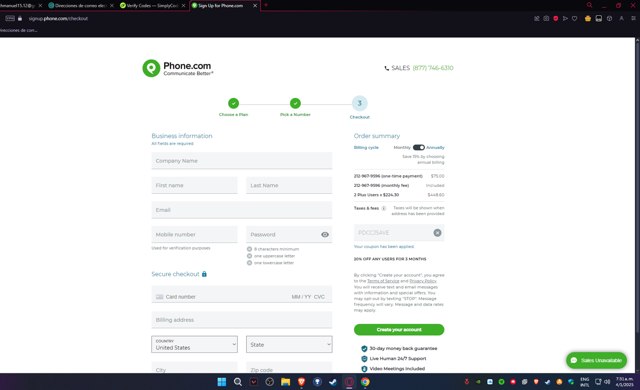This screenshot has width=640, height=390.
Task: Click the browser tab search magnifier icon
Action: 589,5
